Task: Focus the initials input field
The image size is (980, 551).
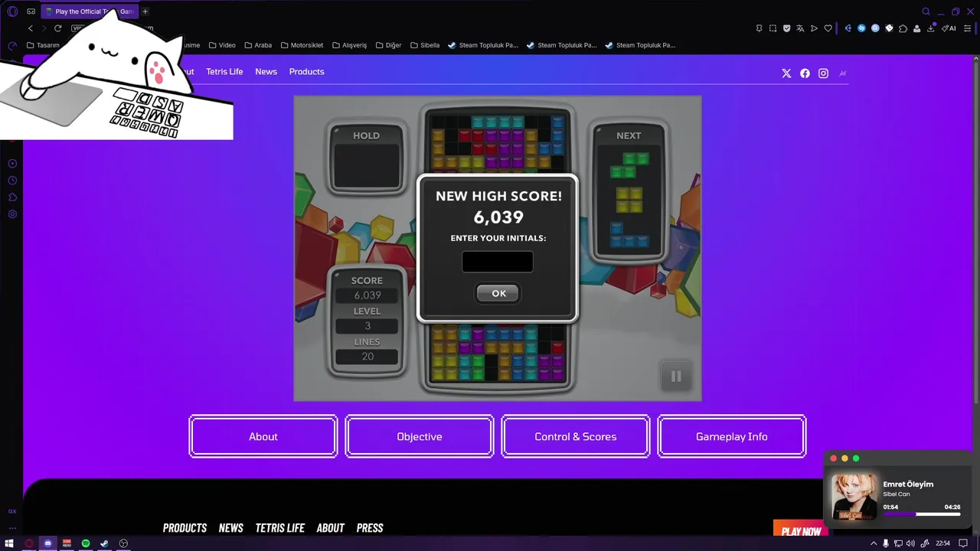Action: [498, 262]
